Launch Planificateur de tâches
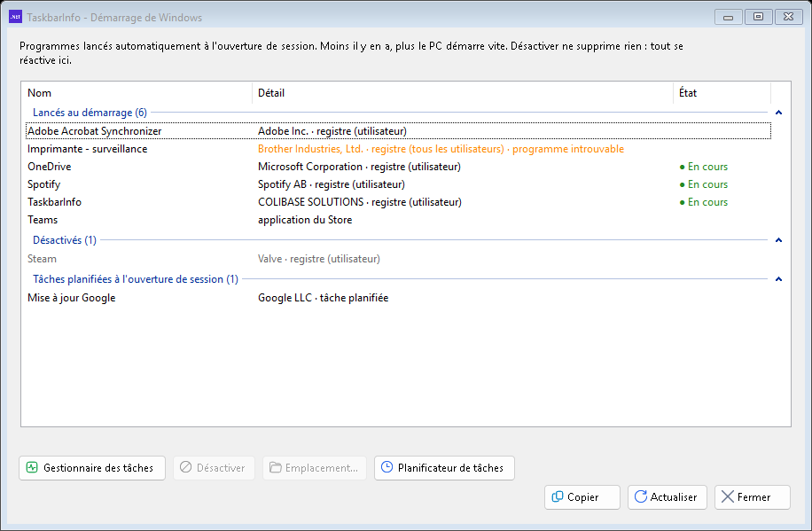The width and height of the screenshot is (812, 531). (x=444, y=468)
